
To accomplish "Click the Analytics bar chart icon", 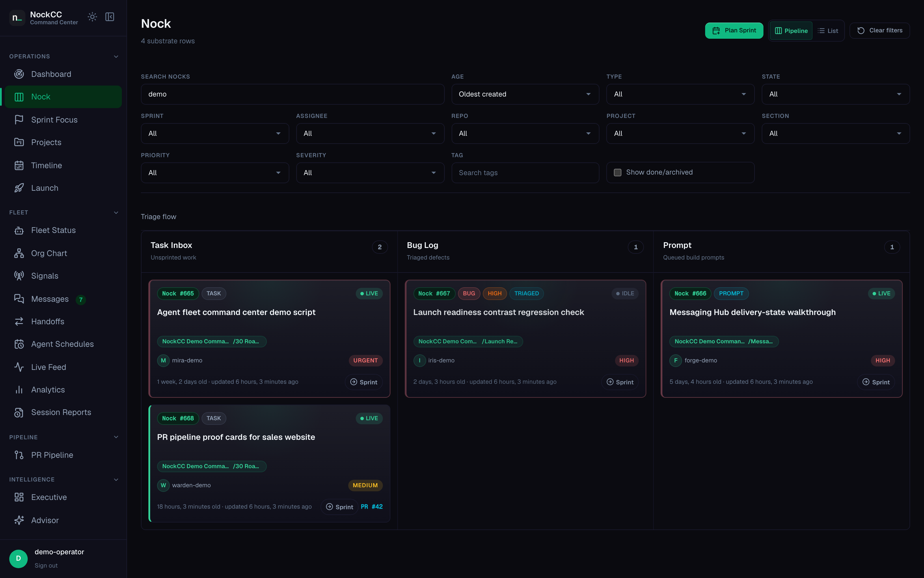I will pyautogui.click(x=19, y=390).
